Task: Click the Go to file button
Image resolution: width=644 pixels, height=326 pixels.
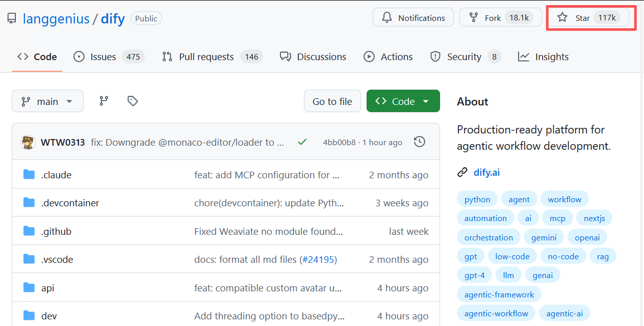Action: 332,101
